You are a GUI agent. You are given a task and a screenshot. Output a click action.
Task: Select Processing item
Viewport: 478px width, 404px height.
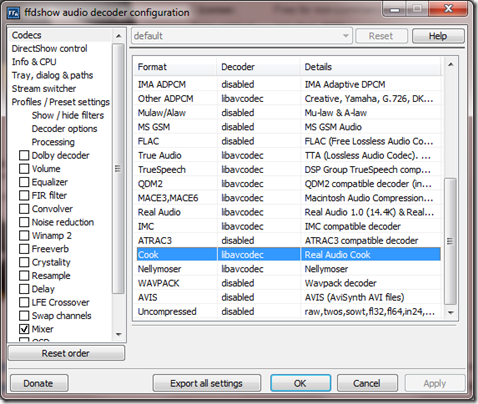click(53, 142)
